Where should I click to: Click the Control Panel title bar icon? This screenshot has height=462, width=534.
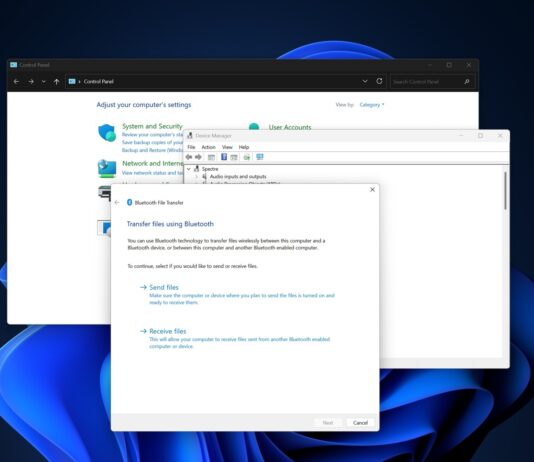pyautogui.click(x=13, y=65)
